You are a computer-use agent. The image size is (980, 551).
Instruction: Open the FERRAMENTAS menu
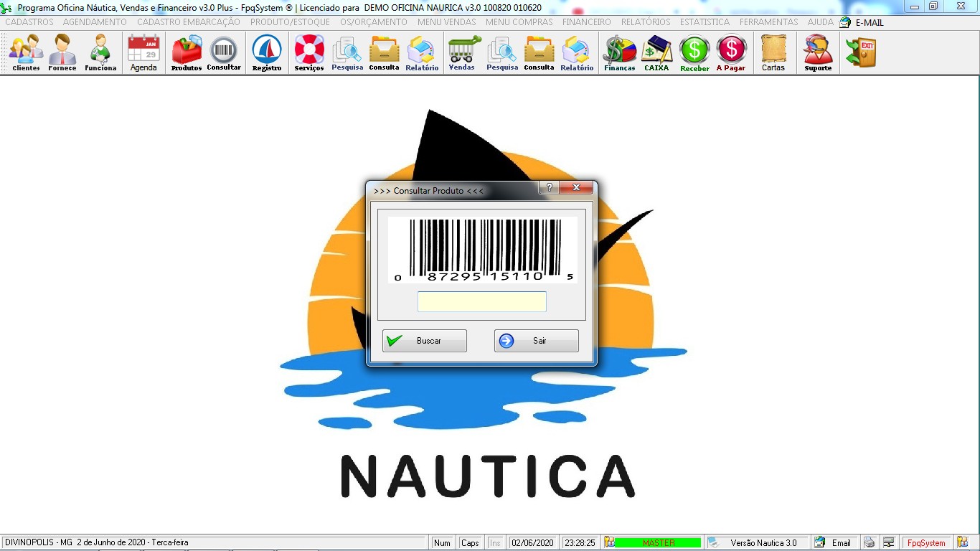(x=769, y=22)
